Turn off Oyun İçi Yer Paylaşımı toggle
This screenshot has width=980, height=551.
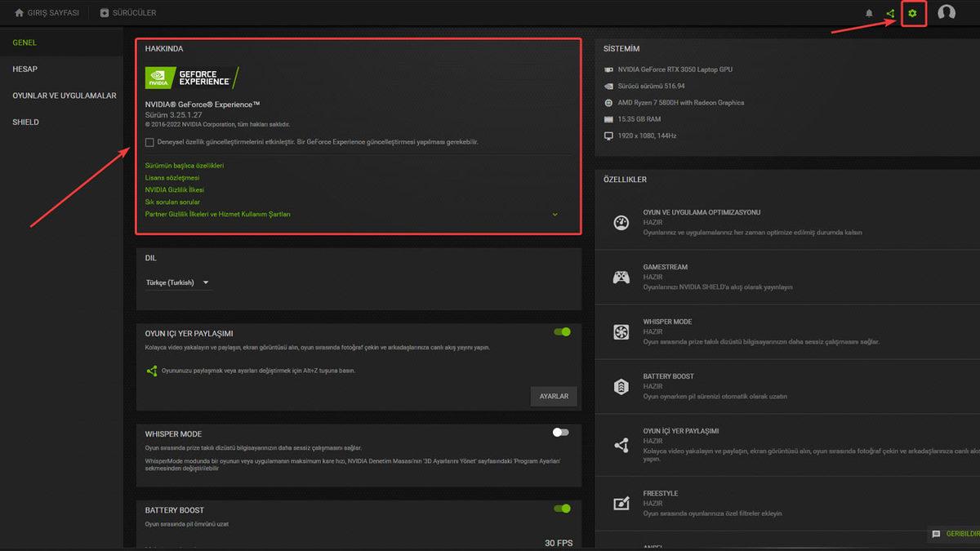pos(562,332)
